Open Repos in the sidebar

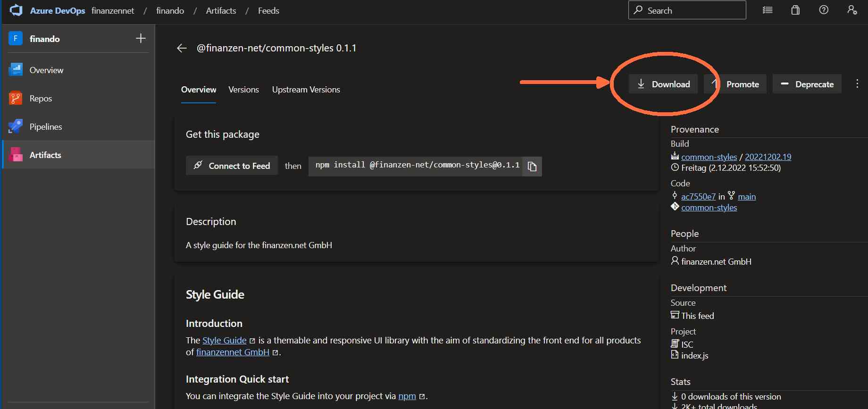78,98
